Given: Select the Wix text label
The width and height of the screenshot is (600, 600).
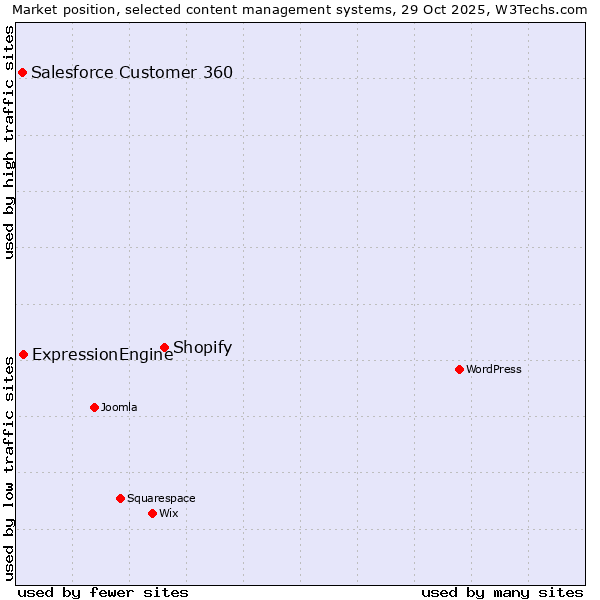Looking at the screenshot, I should tap(169, 513).
